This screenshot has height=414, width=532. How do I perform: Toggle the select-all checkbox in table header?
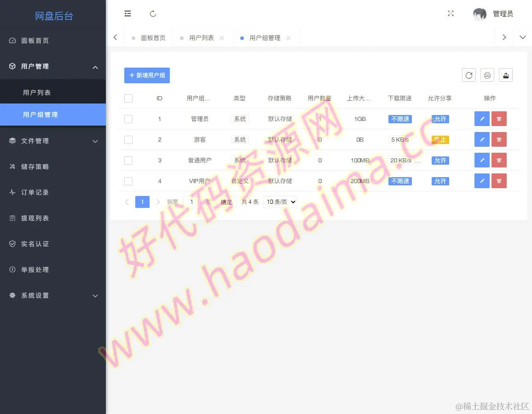[x=128, y=98]
